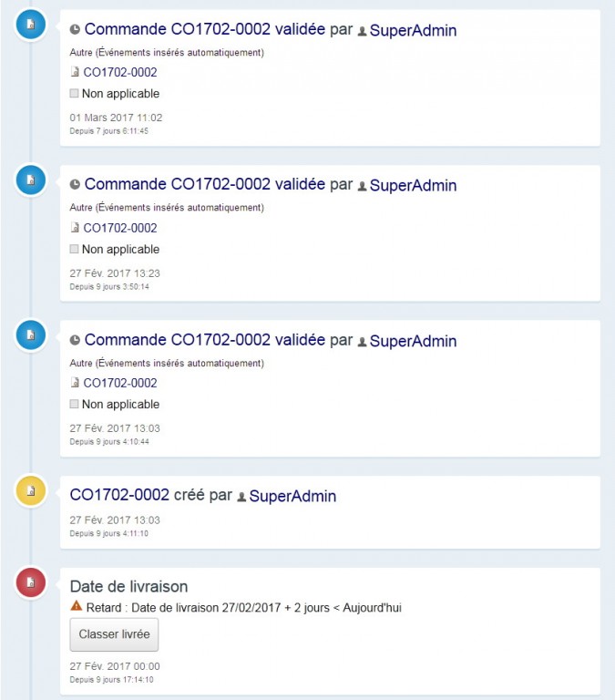Click the blue timeline circle for the 13:23 event
The height and width of the screenshot is (700, 615).
[x=31, y=180]
